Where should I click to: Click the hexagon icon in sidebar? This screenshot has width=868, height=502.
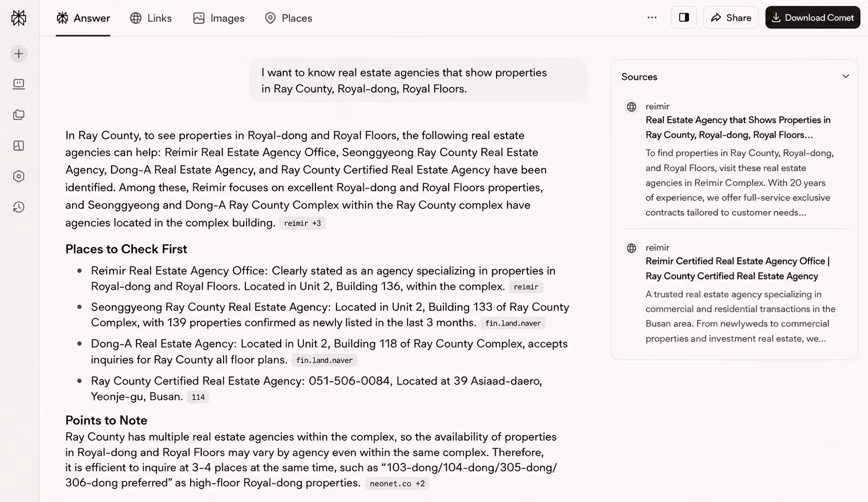point(18,176)
